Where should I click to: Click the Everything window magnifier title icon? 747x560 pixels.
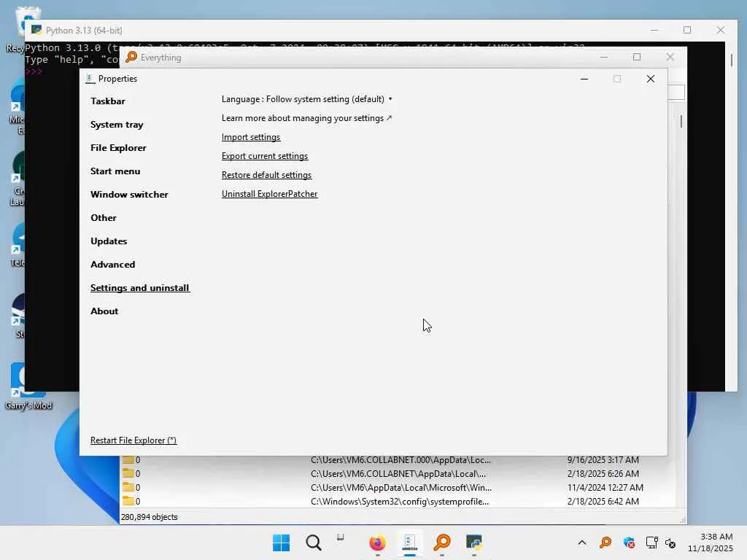click(131, 57)
